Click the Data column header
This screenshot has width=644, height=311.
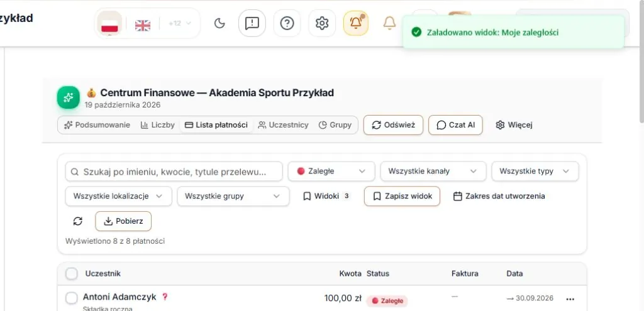[x=514, y=274]
